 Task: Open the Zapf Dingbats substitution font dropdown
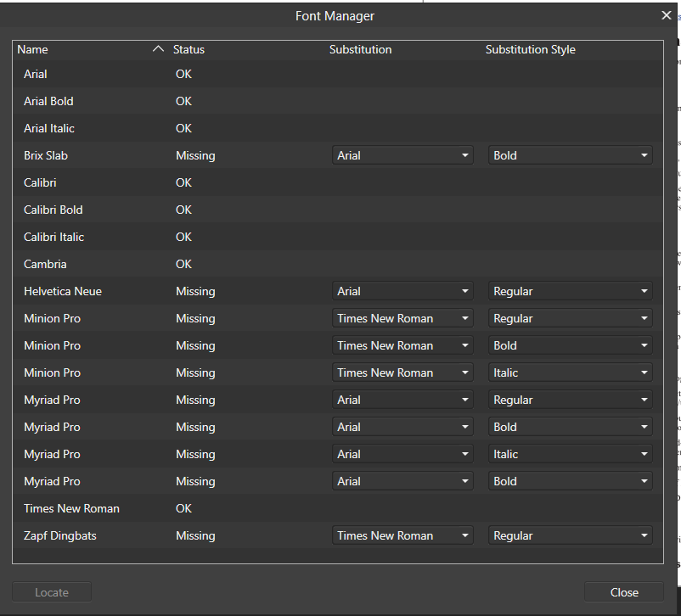[402, 535]
